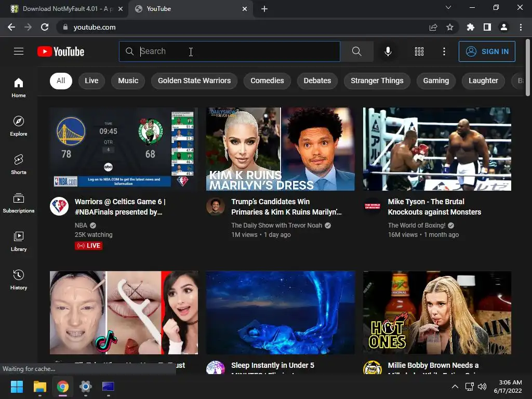Open Chrome three-dot menu

[521, 27]
